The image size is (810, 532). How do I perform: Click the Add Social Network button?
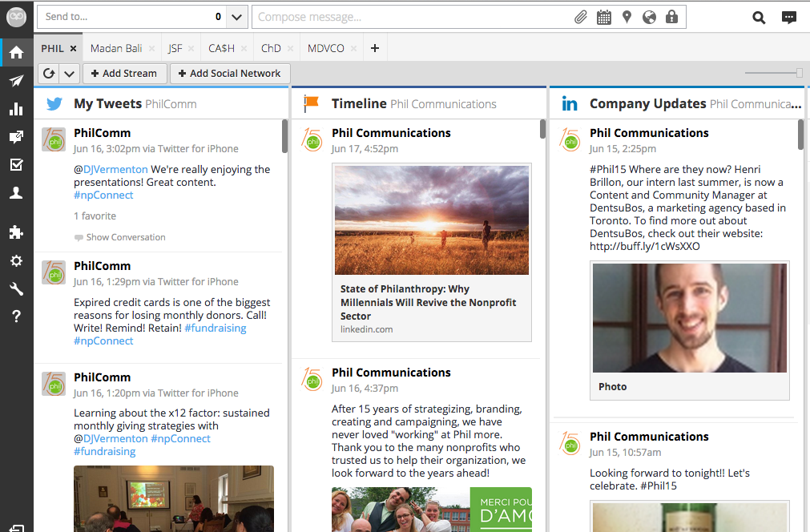(230, 74)
